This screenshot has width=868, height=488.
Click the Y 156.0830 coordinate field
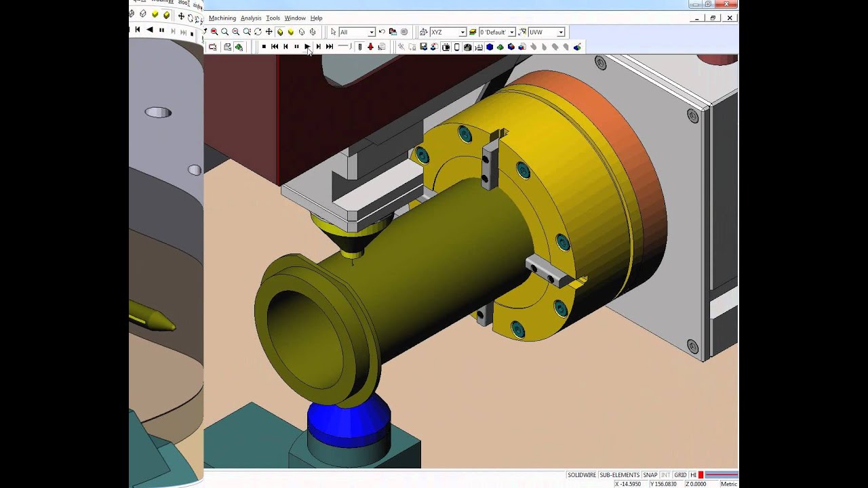point(666,484)
